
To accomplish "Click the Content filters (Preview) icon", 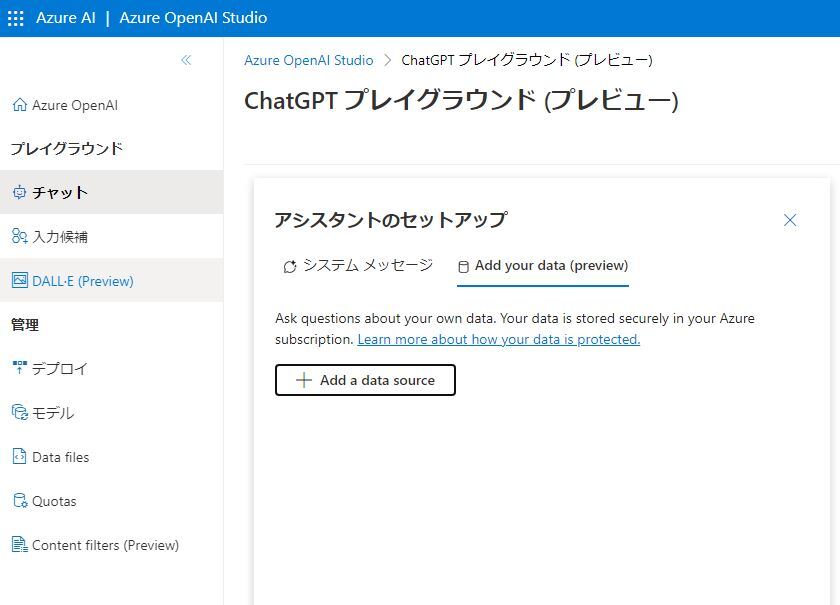I will tap(19, 545).
